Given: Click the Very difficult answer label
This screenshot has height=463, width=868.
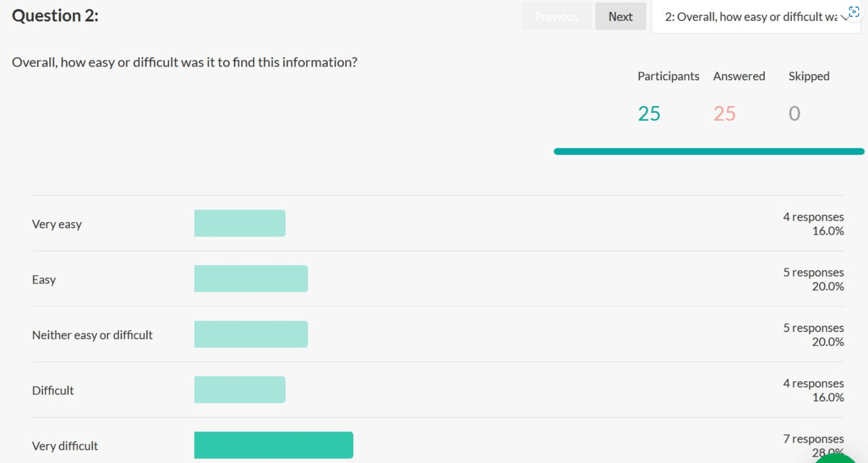Looking at the screenshot, I should tap(65, 446).
